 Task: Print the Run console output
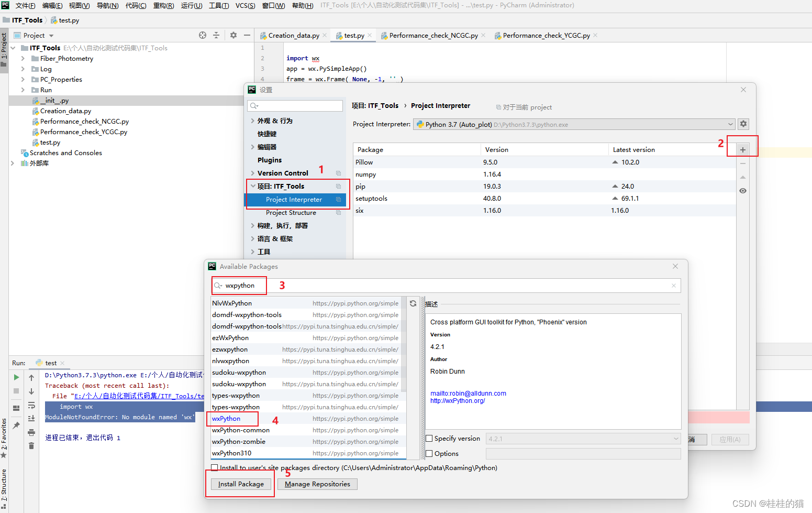(x=31, y=432)
